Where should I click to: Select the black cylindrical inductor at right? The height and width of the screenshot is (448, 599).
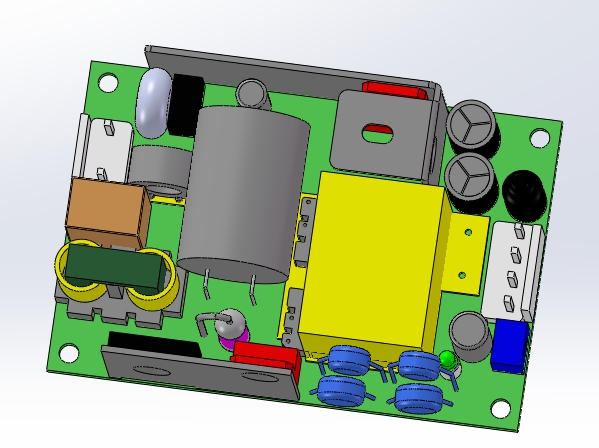pyautogui.click(x=523, y=197)
